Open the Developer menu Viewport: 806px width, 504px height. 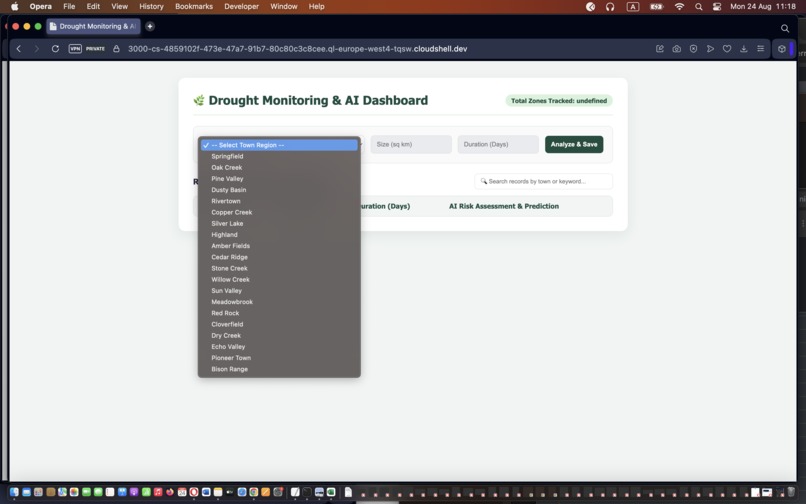click(x=242, y=7)
